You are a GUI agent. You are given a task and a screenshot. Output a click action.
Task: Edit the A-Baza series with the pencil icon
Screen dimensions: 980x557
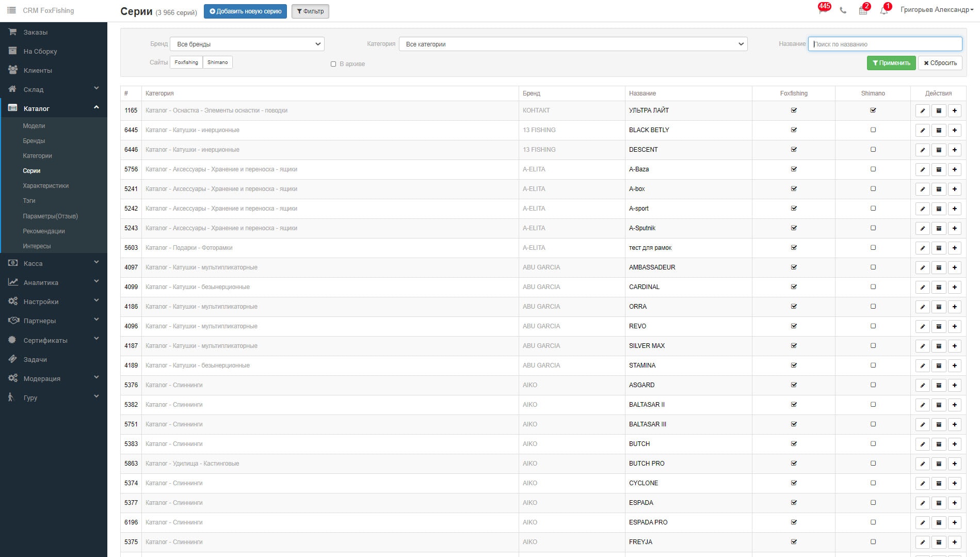point(922,169)
